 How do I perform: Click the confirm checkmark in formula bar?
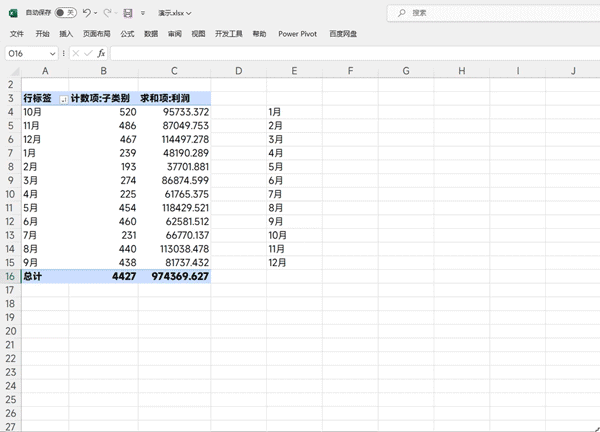click(x=88, y=53)
